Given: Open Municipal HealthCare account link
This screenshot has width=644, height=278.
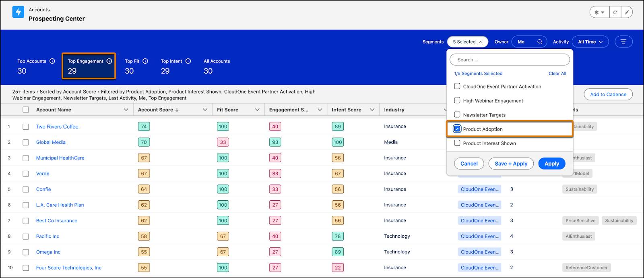Looking at the screenshot, I should 60,158.
